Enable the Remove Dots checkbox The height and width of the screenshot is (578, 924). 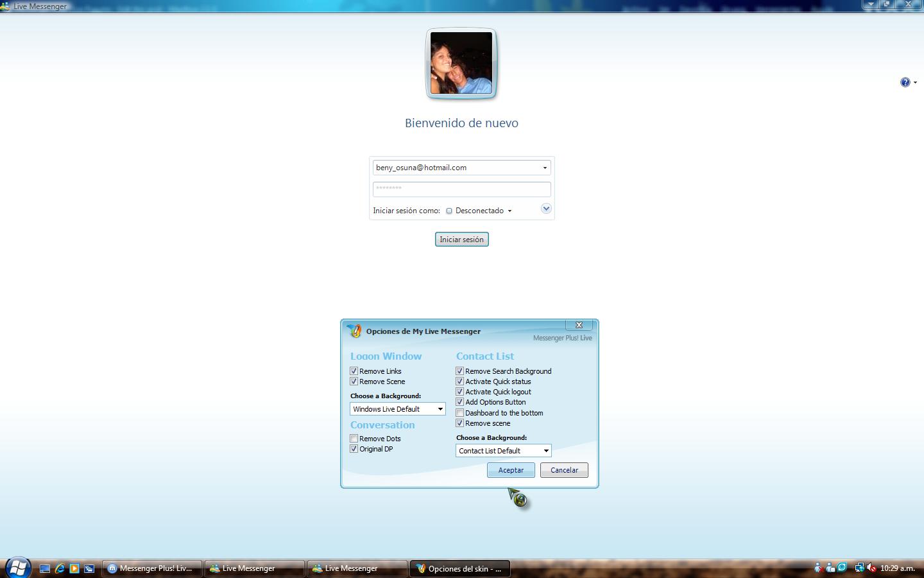tap(354, 439)
